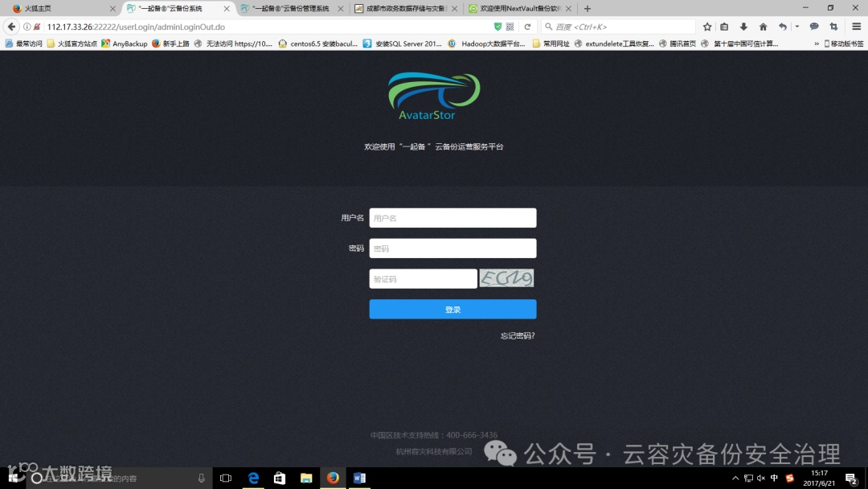Open the downloads arrow icon

[743, 27]
